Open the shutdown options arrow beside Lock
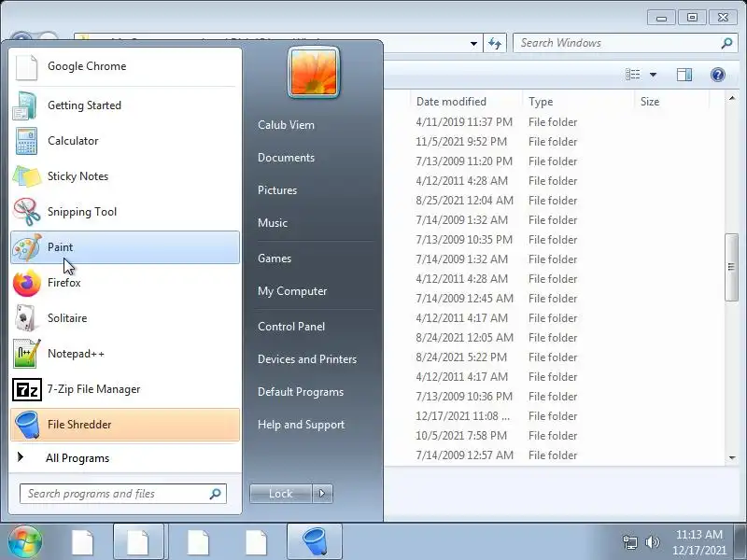This screenshot has height=560, width=747. [322, 494]
